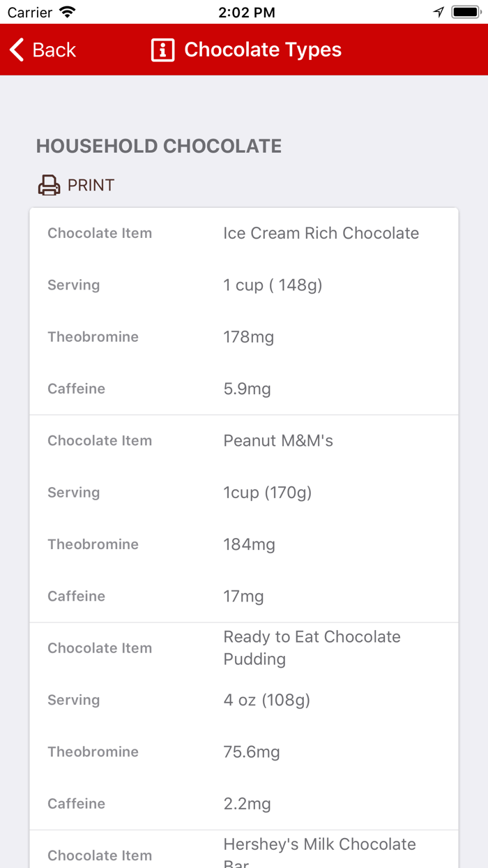
Task: Tap the location arrow icon in the status bar
Action: (438, 11)
